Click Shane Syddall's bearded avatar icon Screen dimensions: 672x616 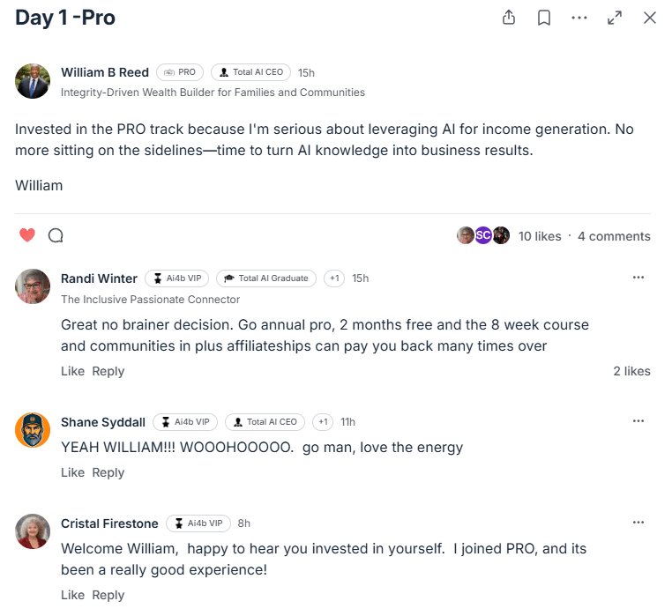(33, 430)
